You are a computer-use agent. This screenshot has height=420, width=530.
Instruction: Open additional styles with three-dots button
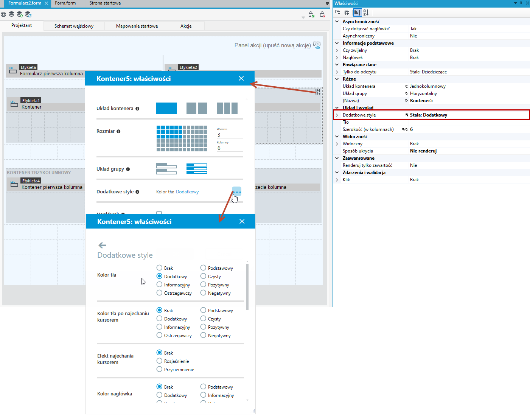pyautogui.click(x=236, y=191)
